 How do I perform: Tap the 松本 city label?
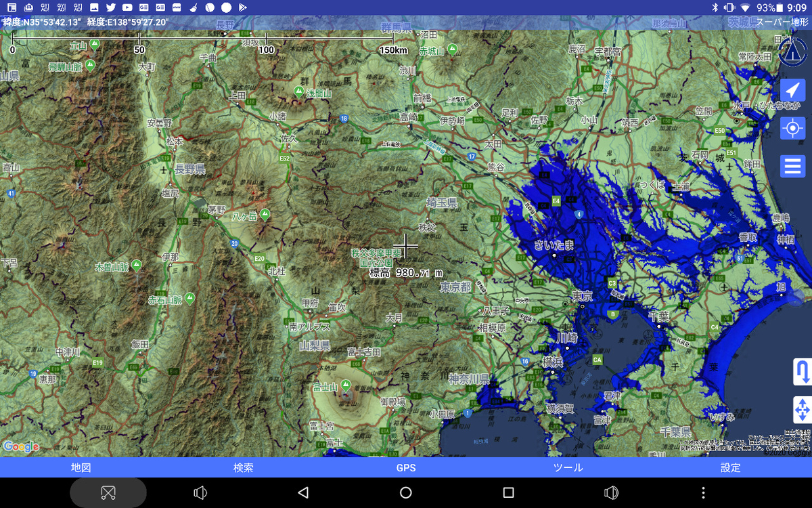coord(175,141)
